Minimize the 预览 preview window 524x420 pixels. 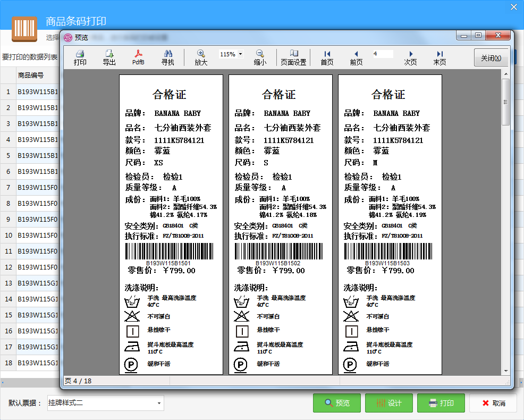(463, 36)
